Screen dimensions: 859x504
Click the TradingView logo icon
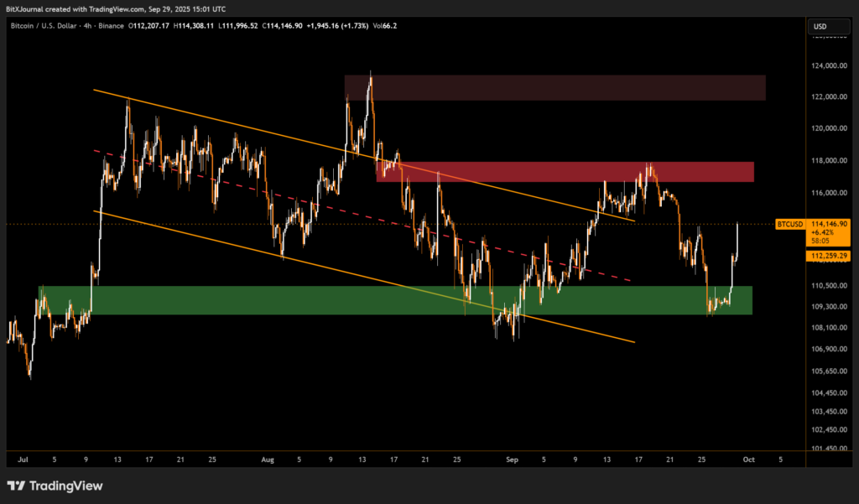[x=17, y=486]
